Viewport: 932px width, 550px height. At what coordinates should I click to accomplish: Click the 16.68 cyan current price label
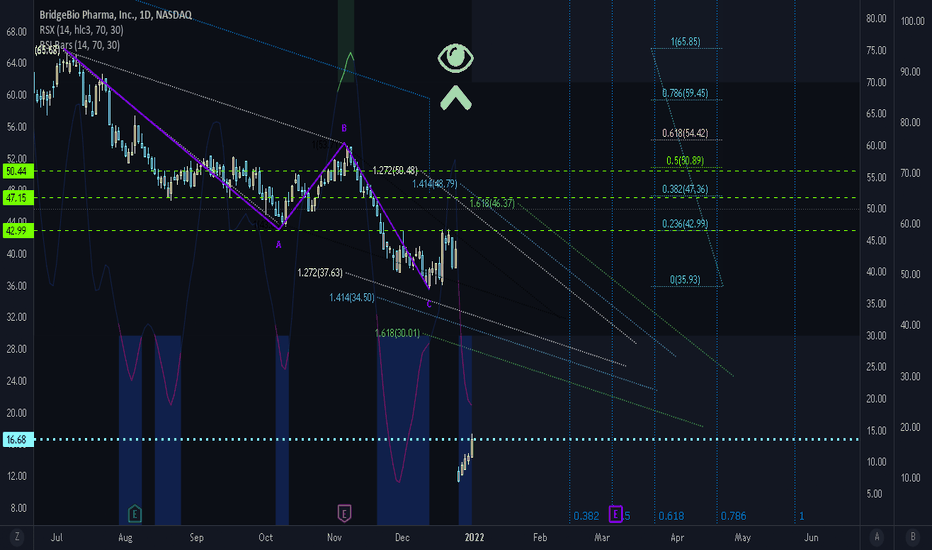click(17, 440)
